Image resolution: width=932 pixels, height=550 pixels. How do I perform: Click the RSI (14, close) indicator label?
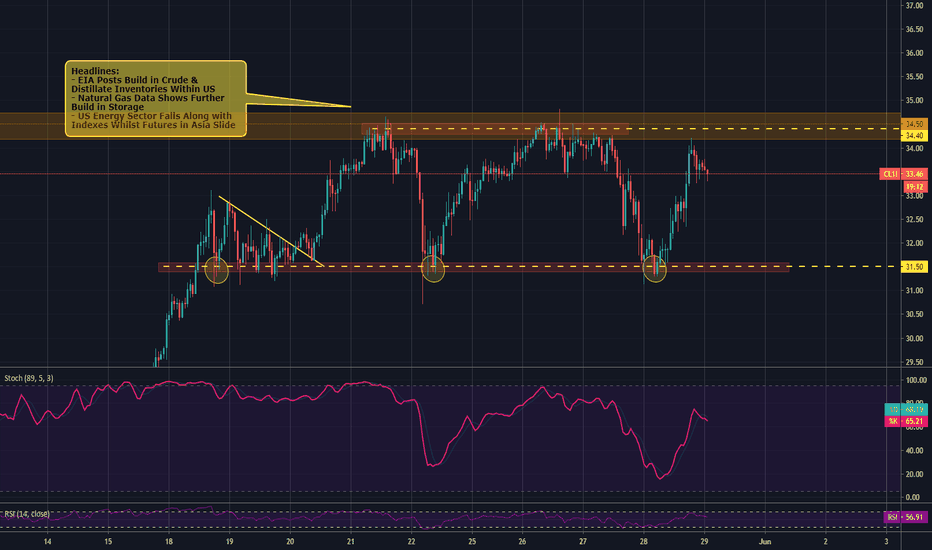[x=27, y=514]
